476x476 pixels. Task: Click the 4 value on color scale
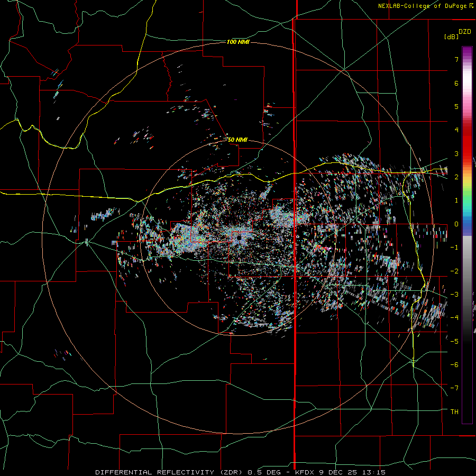tap(456, 130)
